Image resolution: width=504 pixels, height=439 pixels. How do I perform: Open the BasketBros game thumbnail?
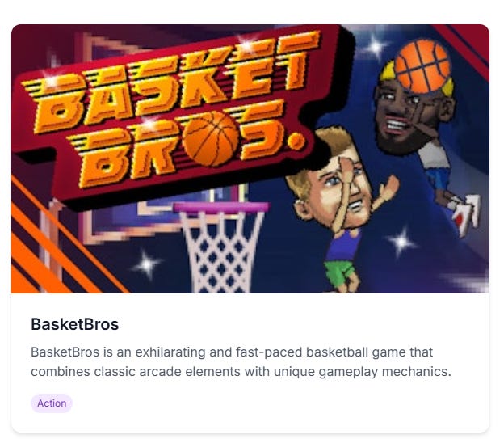pyautogui.click(x=250, y=158)
